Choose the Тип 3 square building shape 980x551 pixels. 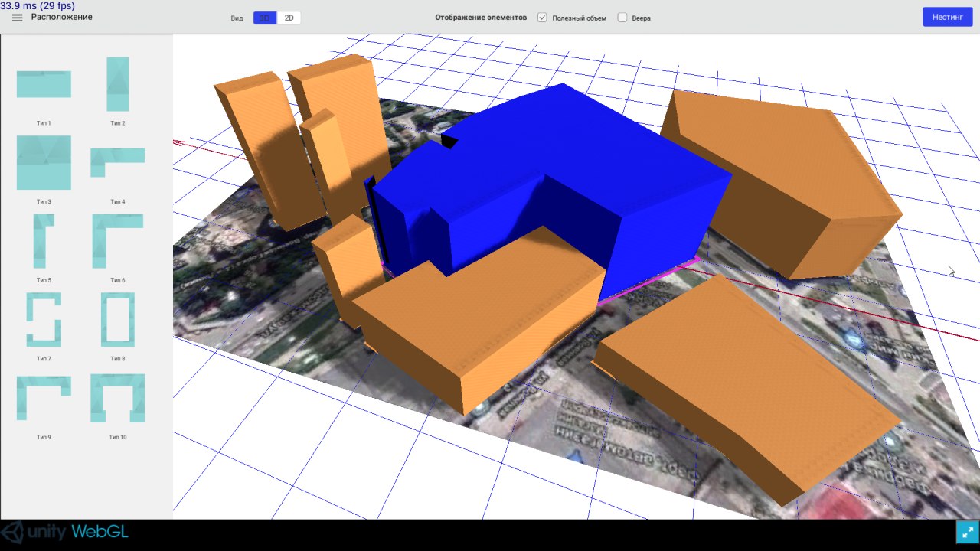coord(44,162)
